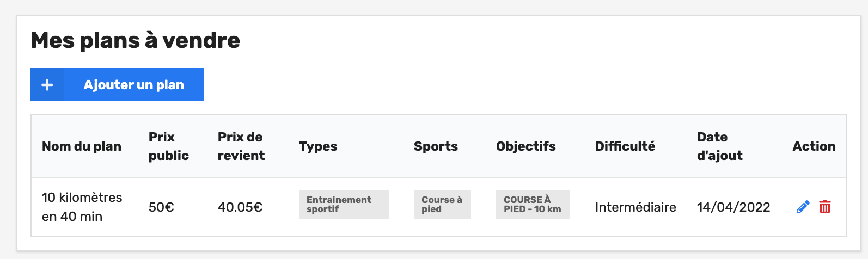Click the Date d'ajout column header
This screenshot has height=259, width=868.
click(720, 146)
